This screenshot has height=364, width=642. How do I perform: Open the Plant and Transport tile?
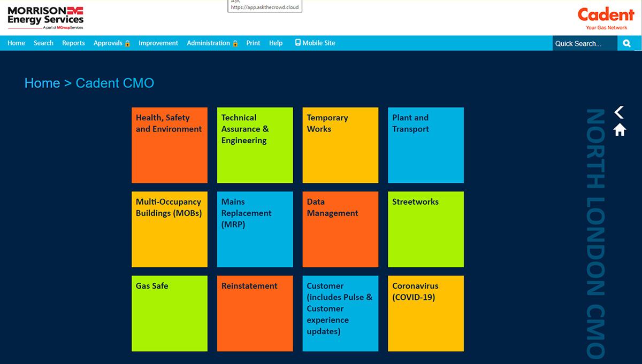[x=426, y=145]
